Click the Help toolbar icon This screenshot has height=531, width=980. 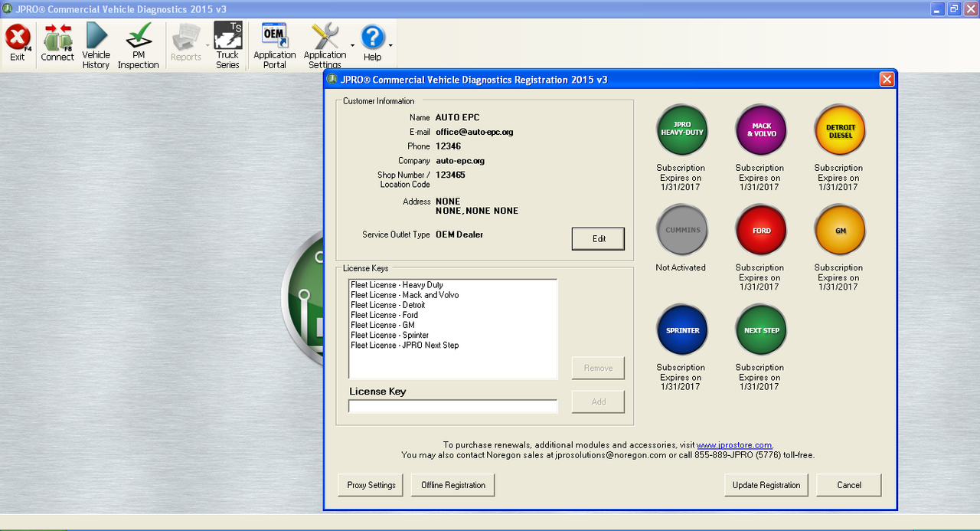pyautogui.click(x=373, y=43)
